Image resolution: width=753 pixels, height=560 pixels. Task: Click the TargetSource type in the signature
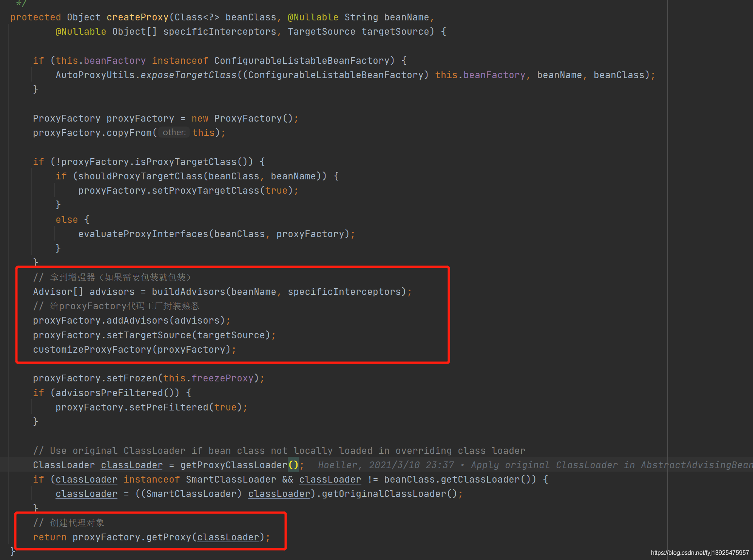(321, 32)
